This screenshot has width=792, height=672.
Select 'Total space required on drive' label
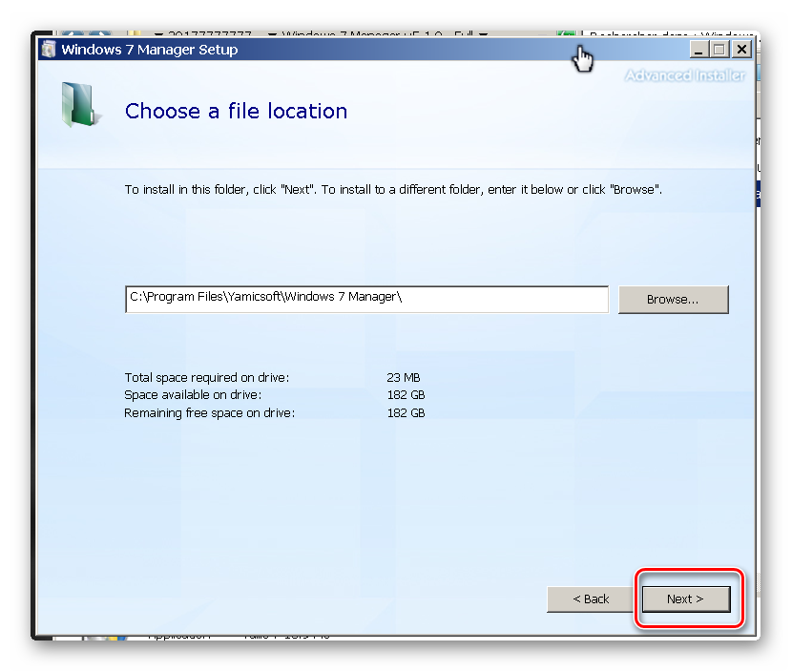(x=206, y=377)
